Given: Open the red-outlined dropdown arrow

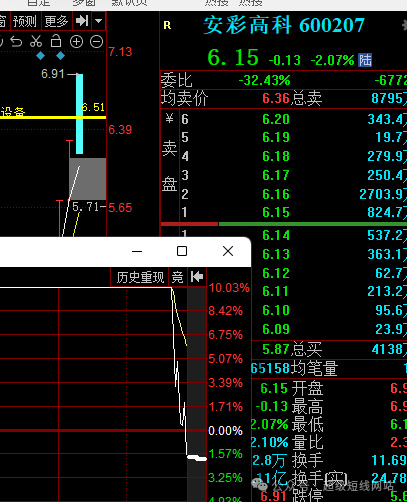Looking at the screenshot, I should (x=98, y=21).
